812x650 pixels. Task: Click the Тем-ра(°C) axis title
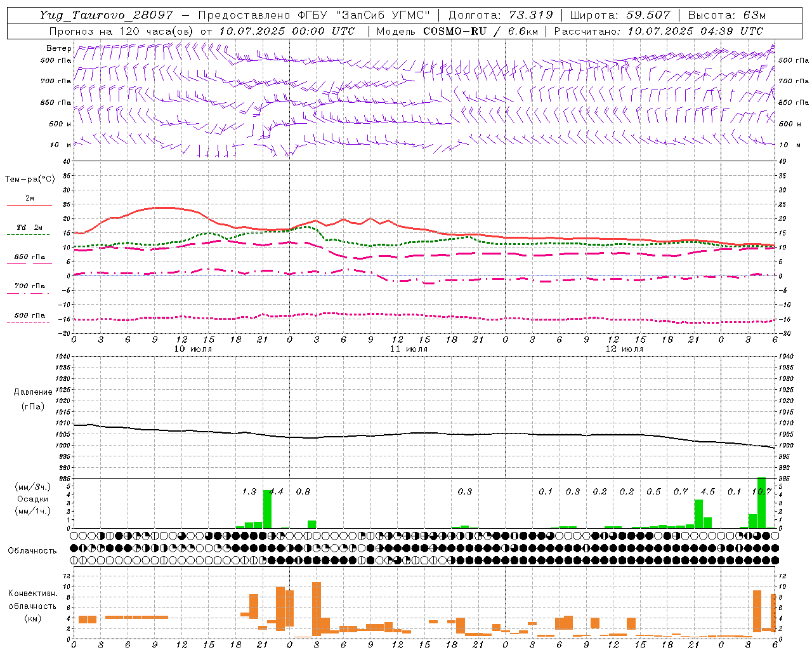pyautogui.click(x=30, y=180)
